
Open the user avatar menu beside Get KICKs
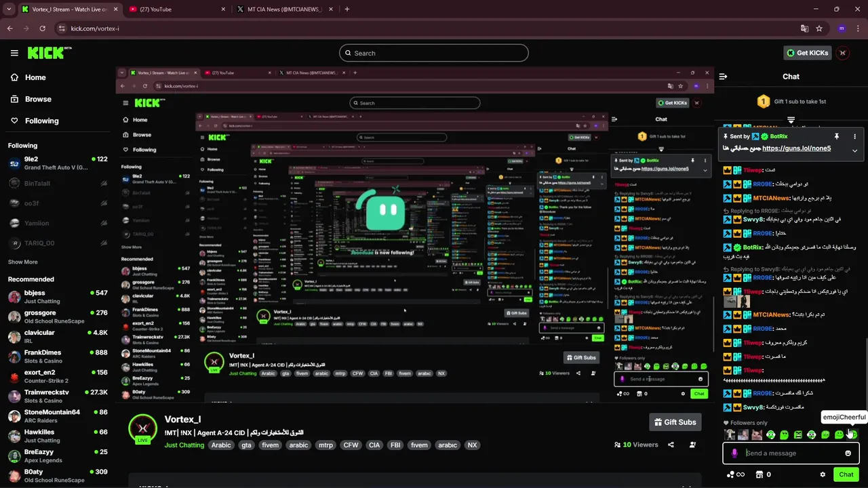click(x=843, y=53)
